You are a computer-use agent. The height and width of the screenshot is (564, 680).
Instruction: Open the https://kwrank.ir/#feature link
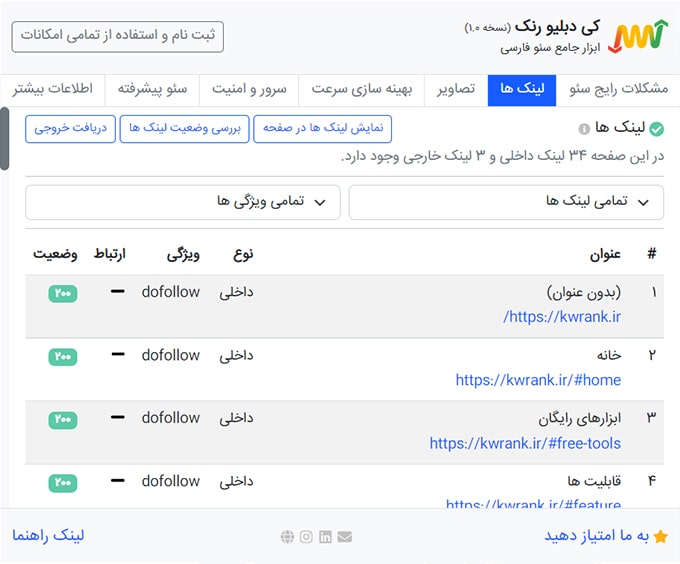533,503
